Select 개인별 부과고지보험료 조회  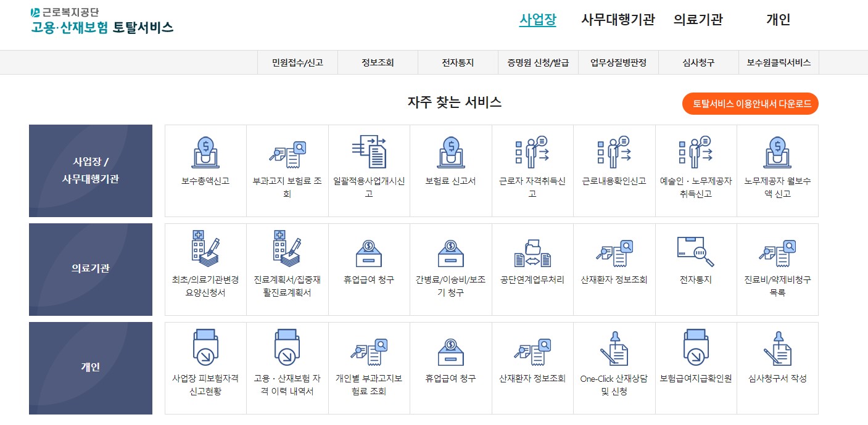click(369, 361)
